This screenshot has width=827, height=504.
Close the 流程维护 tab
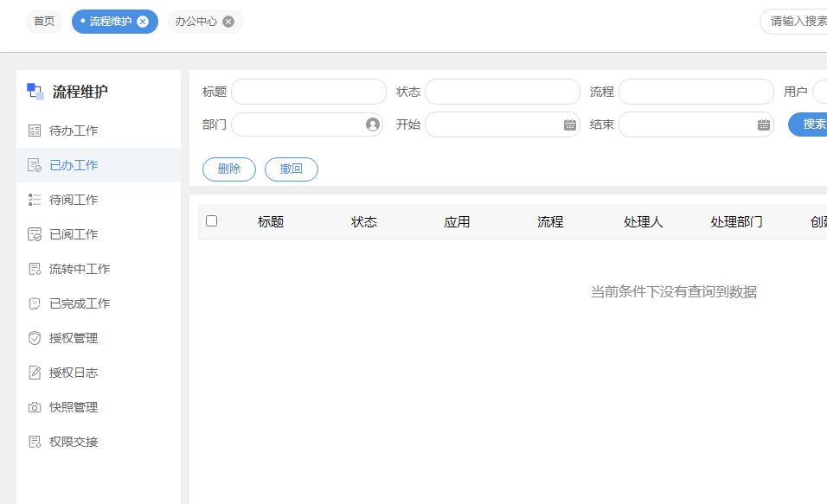pyautogui.click(x=143, y=22)
